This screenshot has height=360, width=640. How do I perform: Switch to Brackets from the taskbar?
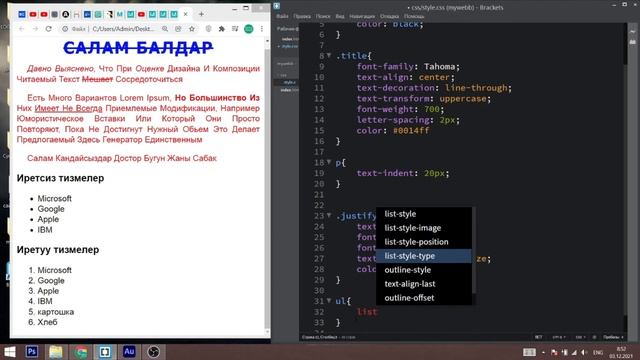point(105,352)
